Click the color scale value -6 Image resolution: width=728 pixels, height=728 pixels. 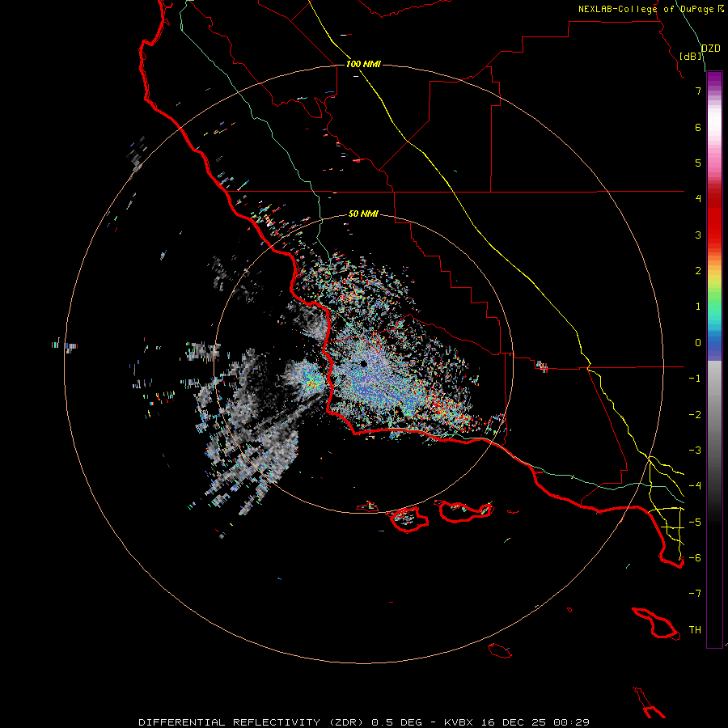[x=695, y=558]
